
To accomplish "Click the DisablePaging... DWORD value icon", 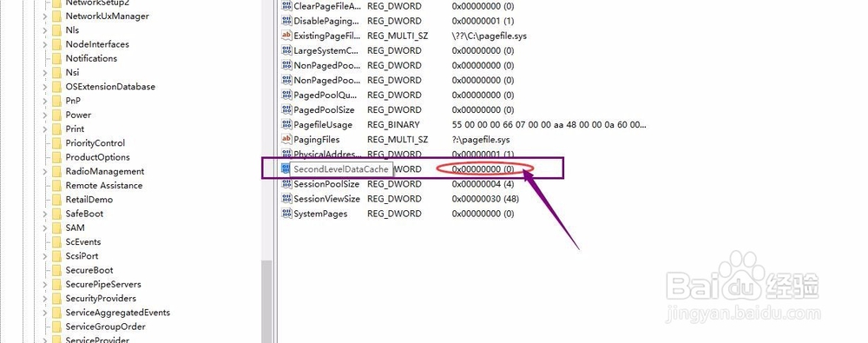I will pyautogui.click(x=286, y=21).
